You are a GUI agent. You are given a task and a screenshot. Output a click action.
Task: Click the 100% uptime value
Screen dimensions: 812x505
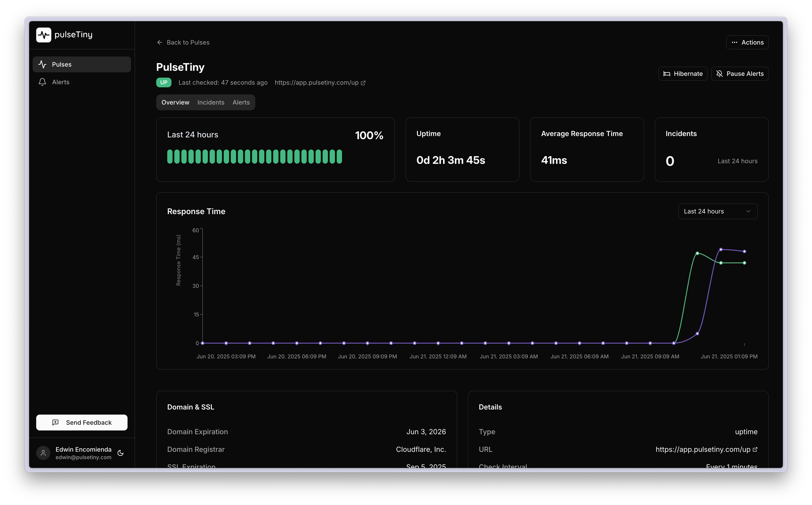point(369,135)
